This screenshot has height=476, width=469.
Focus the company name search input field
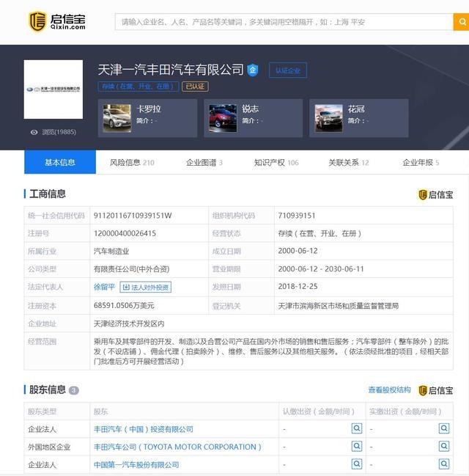pyautogui.click(x=284, y=22)
